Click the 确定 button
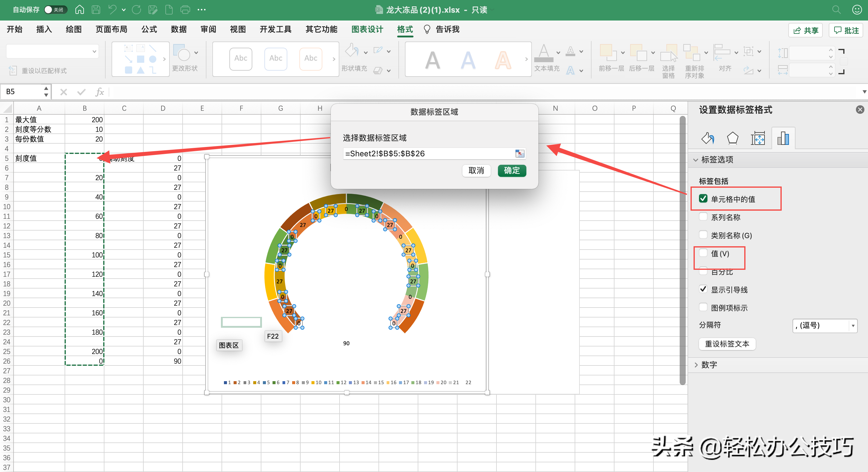Image resolution: width=868 pixels, height=472 pixels. click(x=512, y=171)
